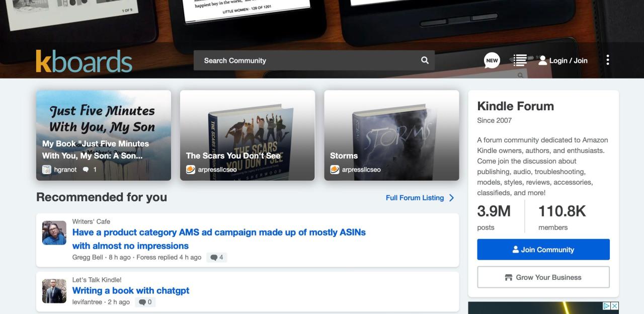
Task: Open the Just Five Minutes featured card
Action: click(104, 135)
